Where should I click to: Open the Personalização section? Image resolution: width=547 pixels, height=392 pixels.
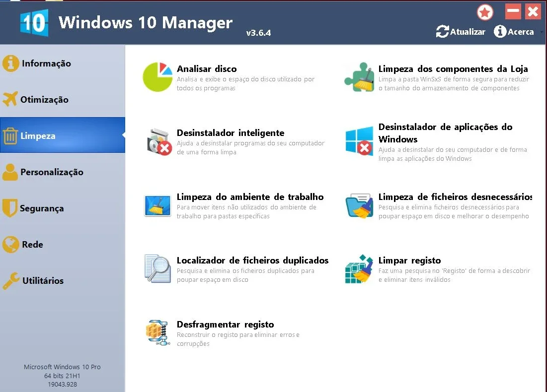tap(63, 172)
